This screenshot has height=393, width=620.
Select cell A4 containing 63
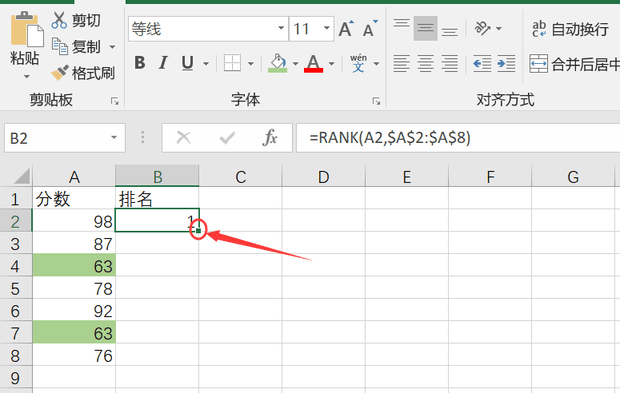click(x=74, y=265)
